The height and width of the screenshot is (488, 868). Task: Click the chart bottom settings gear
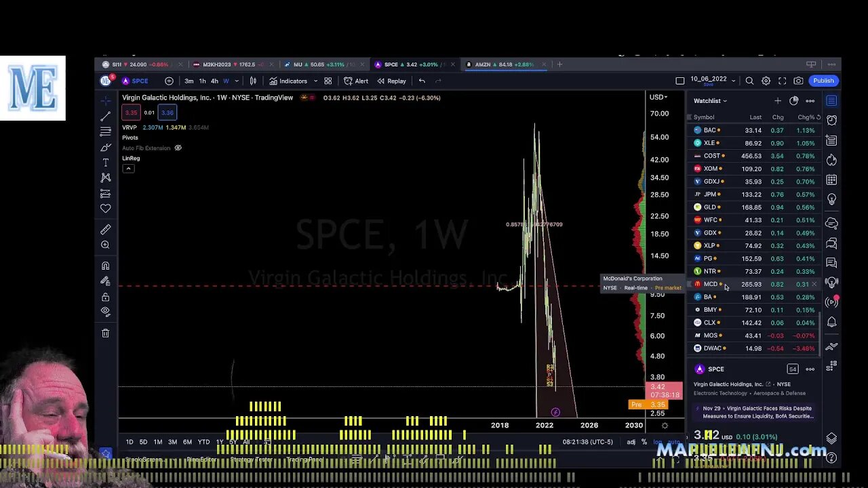tap(665, 426)
